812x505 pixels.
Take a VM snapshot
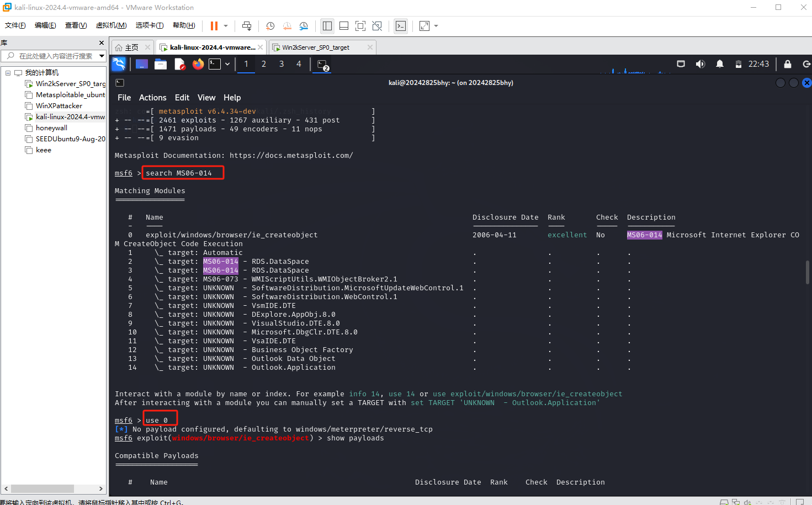[x=270, y=26]
